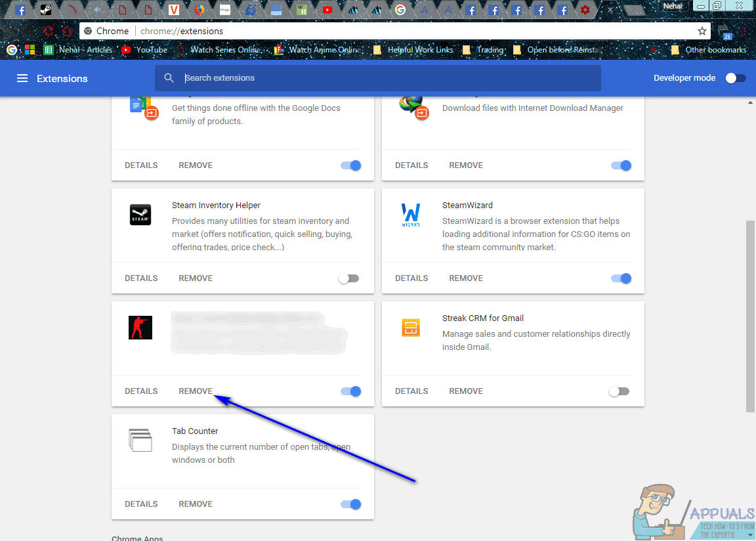
Task: Click the search magnifier icon
Action: (169, 77)
